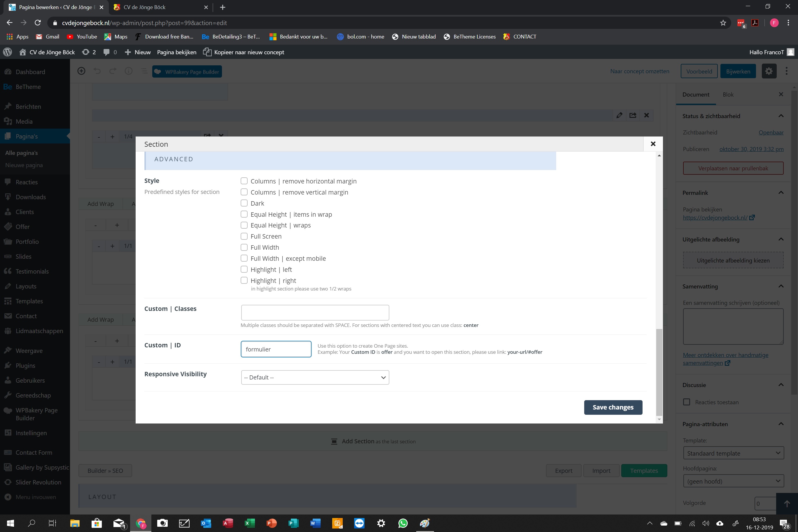
Task: Switch to the Blok tab
Action: pyautogui.click(x=728, y=94)
